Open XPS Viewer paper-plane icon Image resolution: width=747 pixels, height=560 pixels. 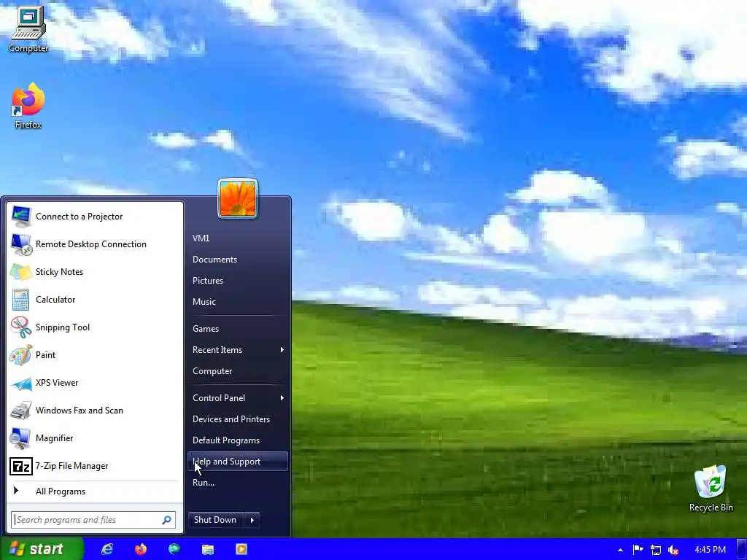point(21,383)
